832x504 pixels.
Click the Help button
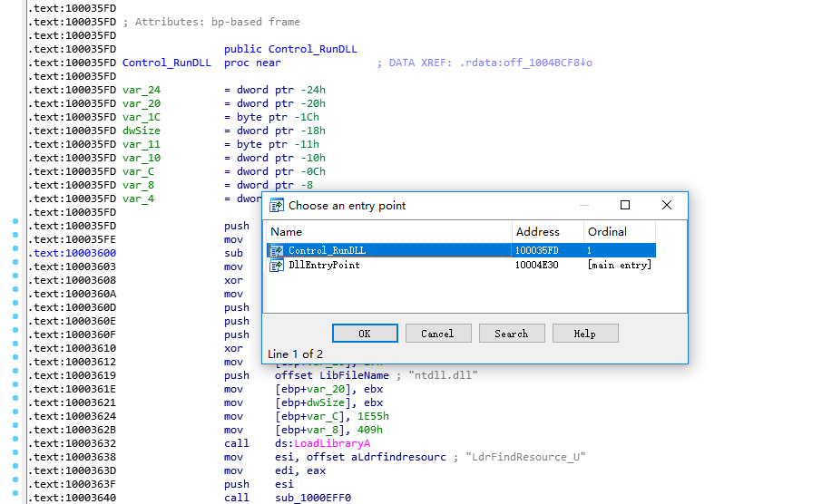[x=585, y=334]
